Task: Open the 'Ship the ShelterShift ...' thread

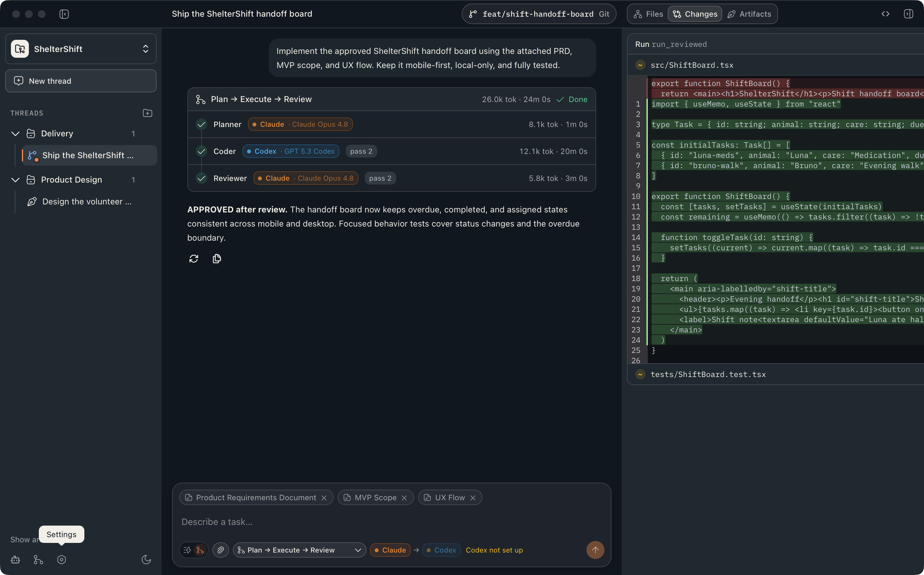Action: [90, 155]
